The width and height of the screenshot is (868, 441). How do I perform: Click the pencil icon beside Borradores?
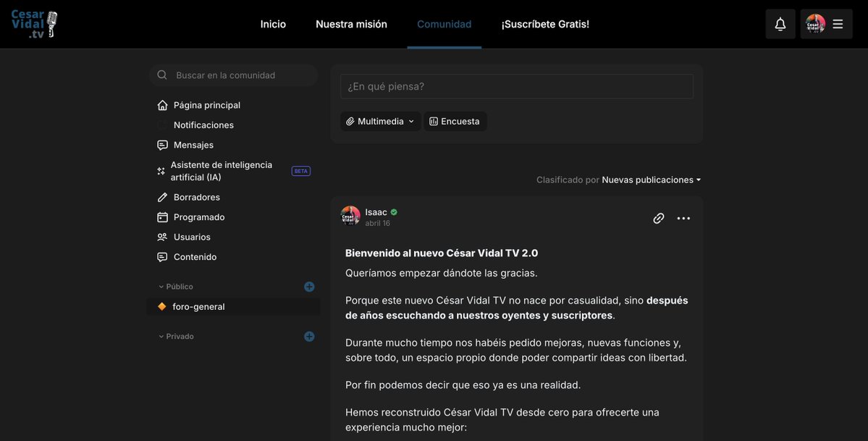click(162, 197)
